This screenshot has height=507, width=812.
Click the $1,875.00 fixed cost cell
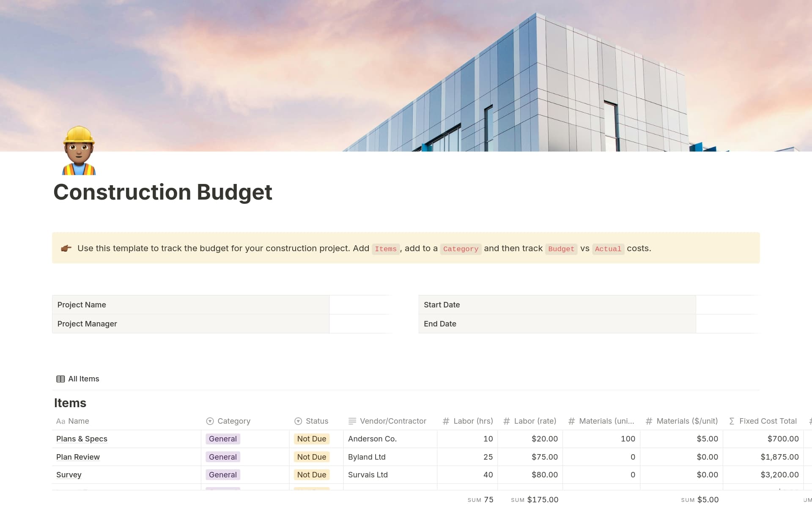tap(763, 457)
